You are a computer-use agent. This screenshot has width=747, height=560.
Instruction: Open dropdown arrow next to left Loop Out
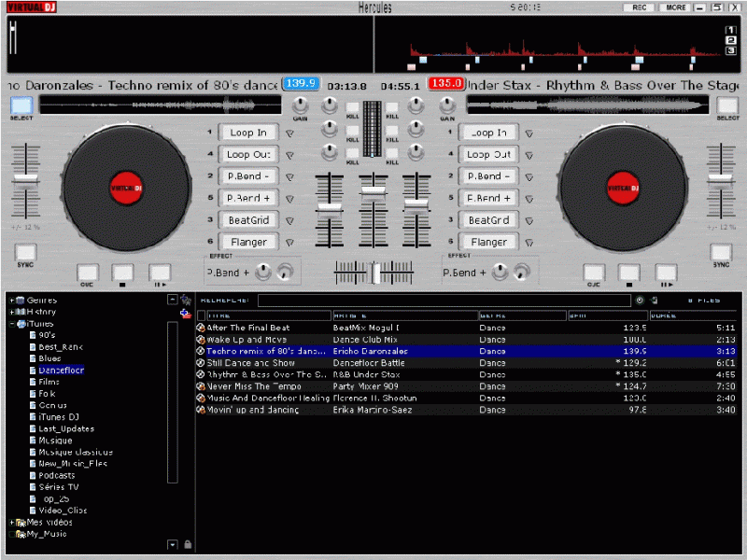click(289, 155)
